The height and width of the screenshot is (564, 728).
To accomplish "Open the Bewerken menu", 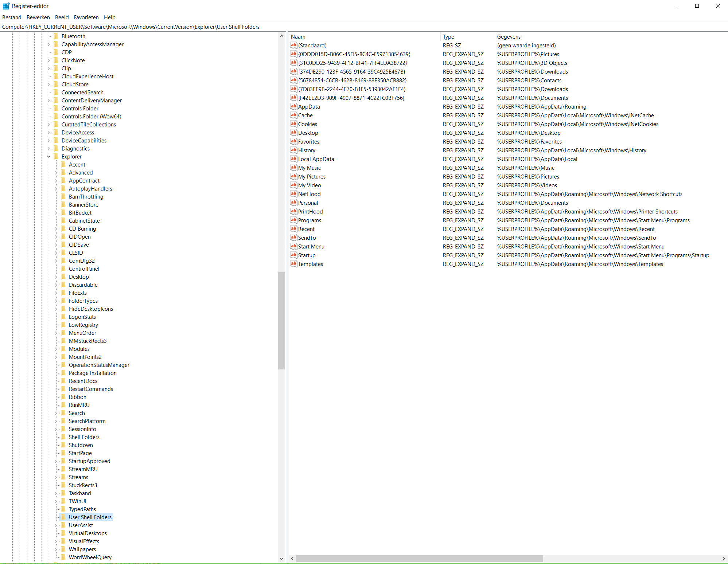I will [x=38, y=17].
